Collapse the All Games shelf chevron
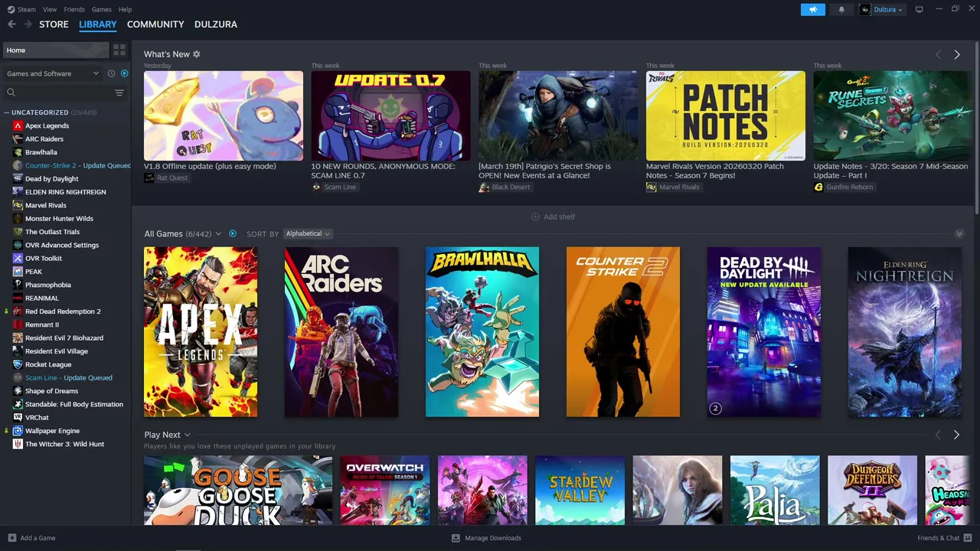This screenshot has width=980, height=551. click(959, 233)
